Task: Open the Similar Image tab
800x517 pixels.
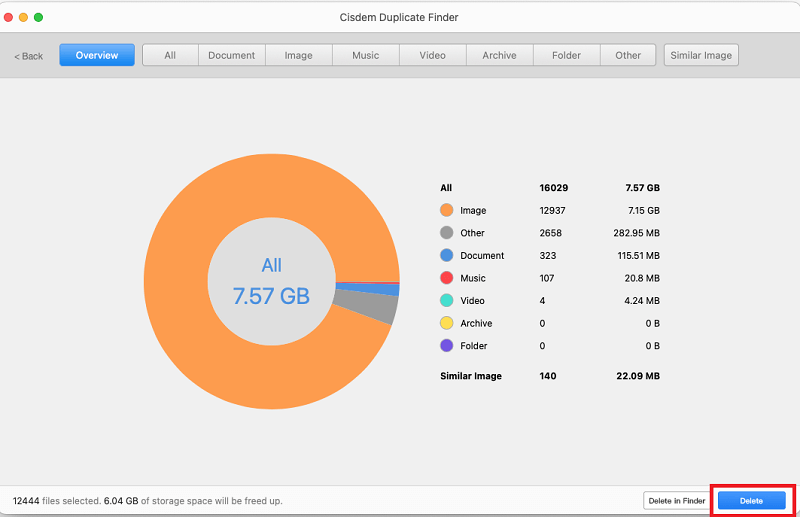Action: [x=701, y=55]
